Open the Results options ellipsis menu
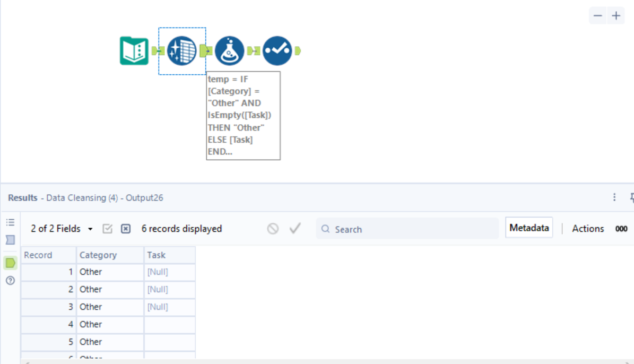 click(x=614, y=197)
